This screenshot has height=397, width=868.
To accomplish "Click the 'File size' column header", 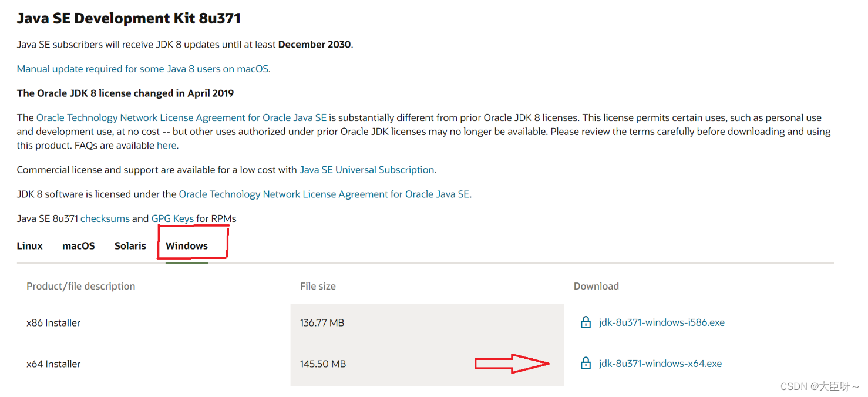I will coord(318,286).
